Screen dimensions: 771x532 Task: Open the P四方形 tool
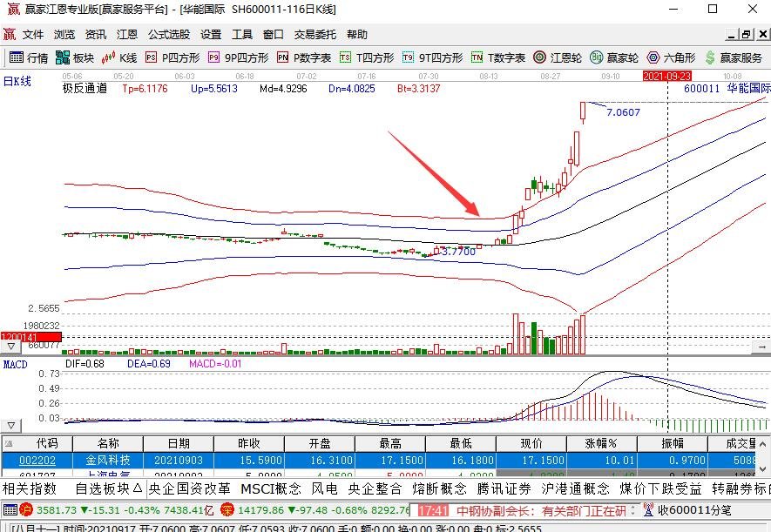pos(172,58)
